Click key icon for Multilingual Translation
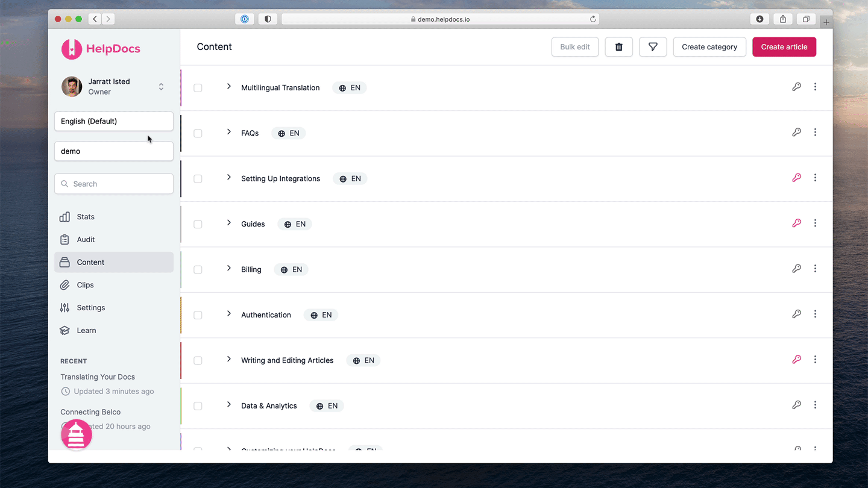 796,87
